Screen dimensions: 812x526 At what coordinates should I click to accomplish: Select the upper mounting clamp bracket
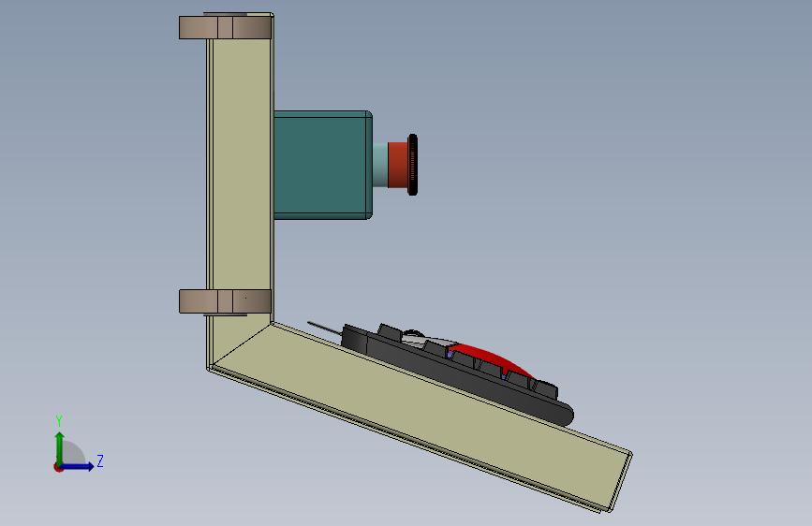click(x=226, y=27)
